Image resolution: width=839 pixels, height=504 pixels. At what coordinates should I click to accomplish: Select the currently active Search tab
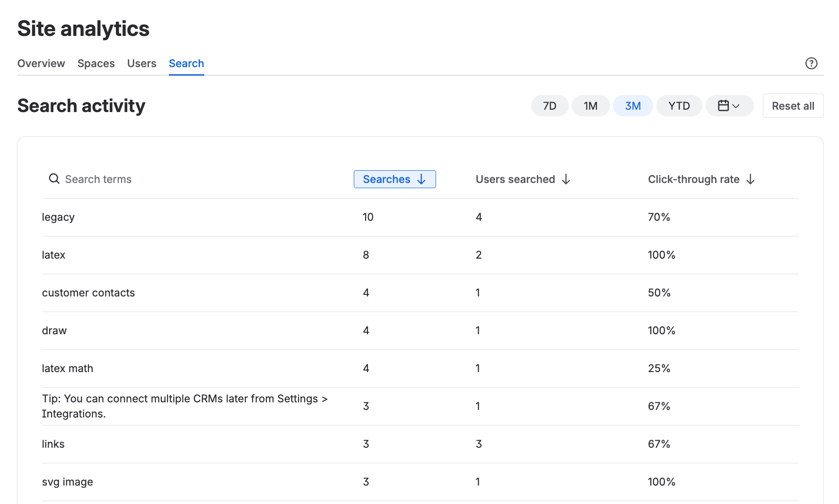(x=186, y=63)
